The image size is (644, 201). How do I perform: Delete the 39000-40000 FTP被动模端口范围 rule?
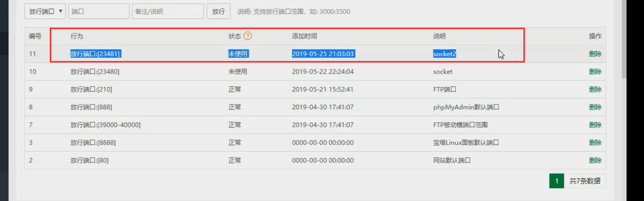595,125
